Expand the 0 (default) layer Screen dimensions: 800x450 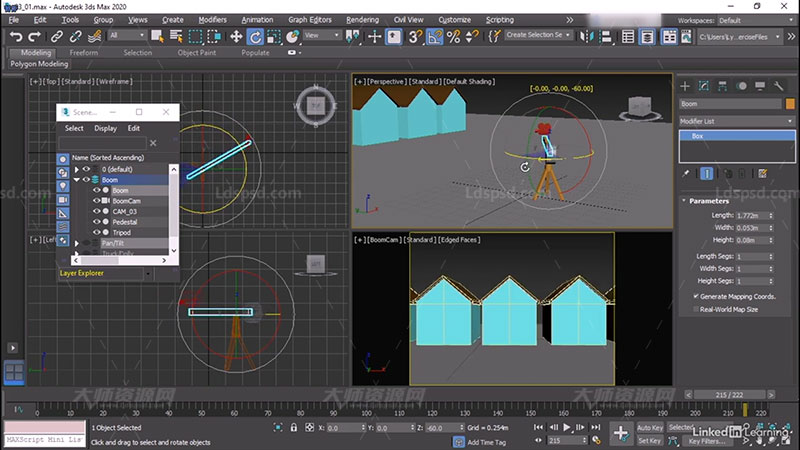tap(77, 169)
